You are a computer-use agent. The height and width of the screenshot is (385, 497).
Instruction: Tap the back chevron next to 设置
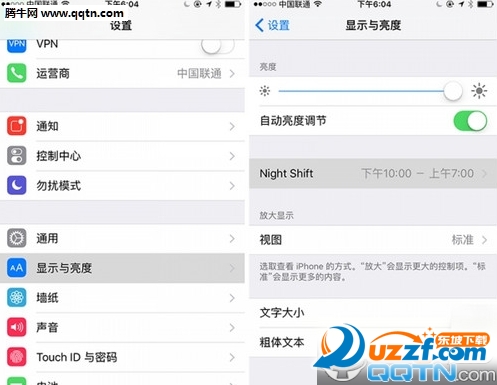260,25
